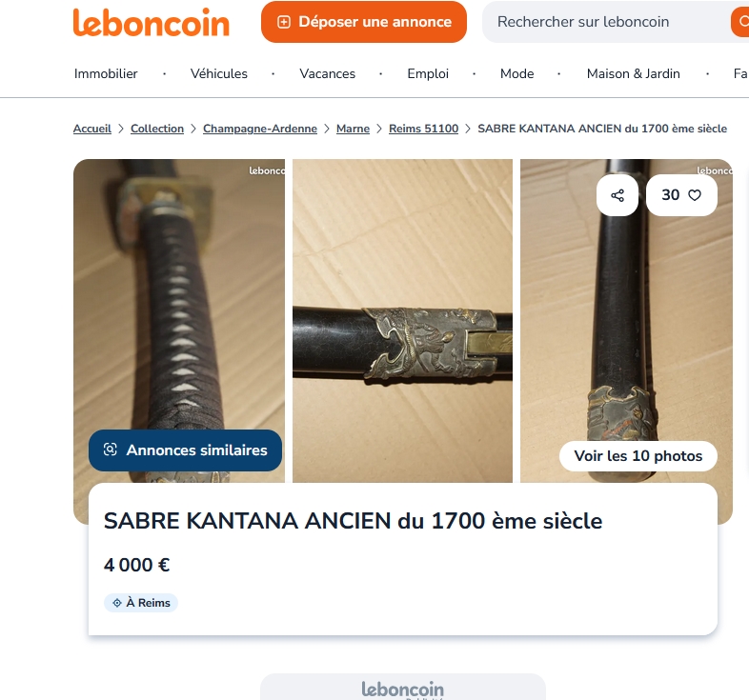Image resolution: width=749 pixels, height=700 pixels.
Task: Click the Reims 51100 breadcrumb
Action: click(423, 129)
